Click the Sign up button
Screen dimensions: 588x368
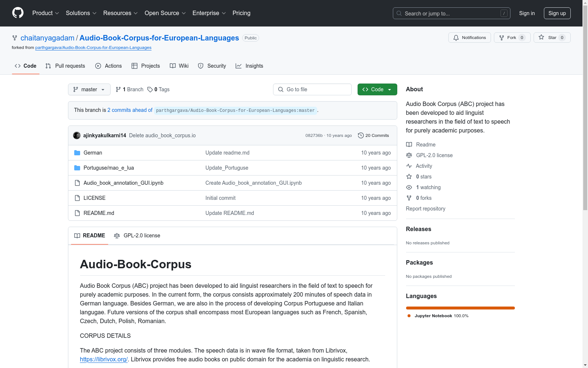click(x=557, y=13)
